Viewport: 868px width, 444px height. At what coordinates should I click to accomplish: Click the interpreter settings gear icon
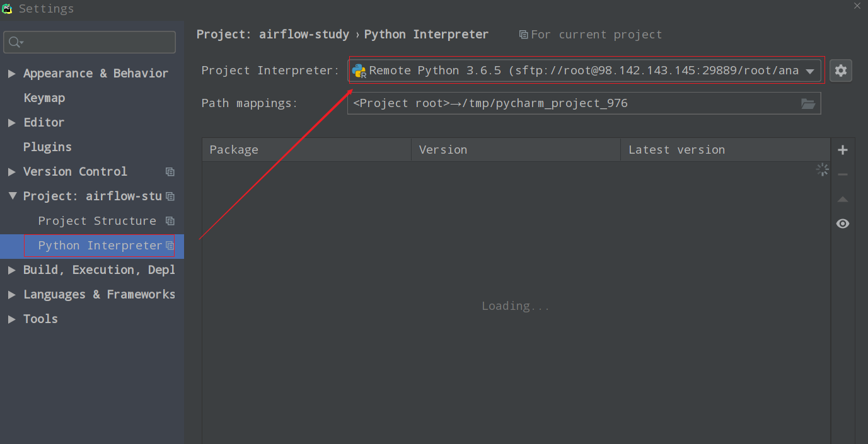pos(840,71)
